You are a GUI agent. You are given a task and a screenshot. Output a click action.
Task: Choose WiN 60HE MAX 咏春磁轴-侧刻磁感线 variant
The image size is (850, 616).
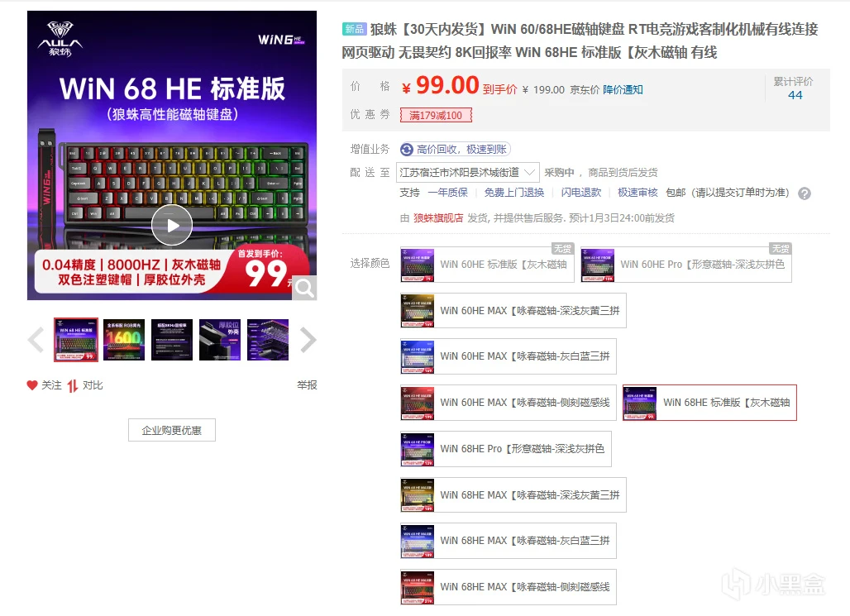pyautogui.click(x=508, y=403)
